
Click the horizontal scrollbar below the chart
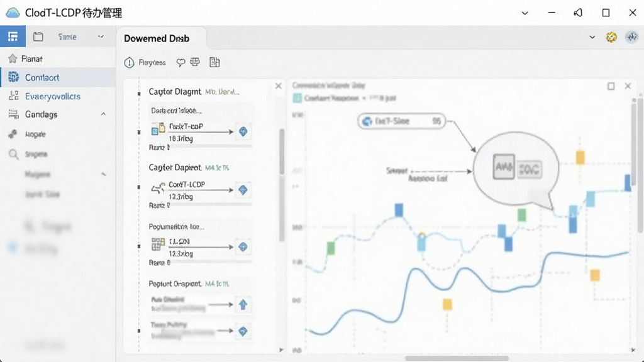(x=457, y=358)
